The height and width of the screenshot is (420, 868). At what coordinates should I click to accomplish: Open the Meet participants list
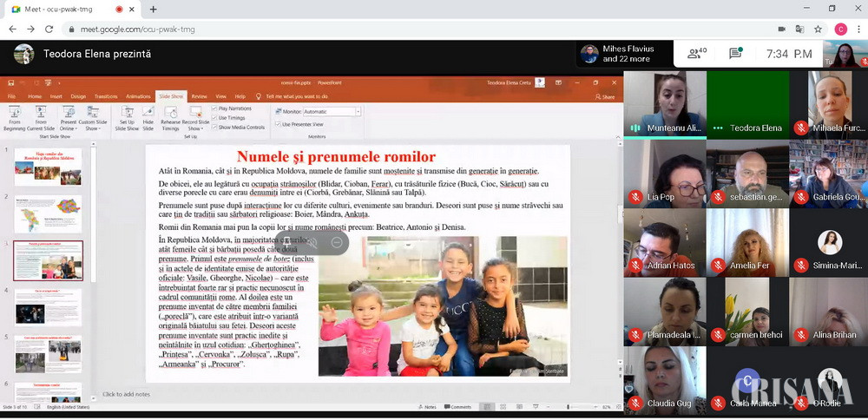pyautogui.click(x=696, y=54)
